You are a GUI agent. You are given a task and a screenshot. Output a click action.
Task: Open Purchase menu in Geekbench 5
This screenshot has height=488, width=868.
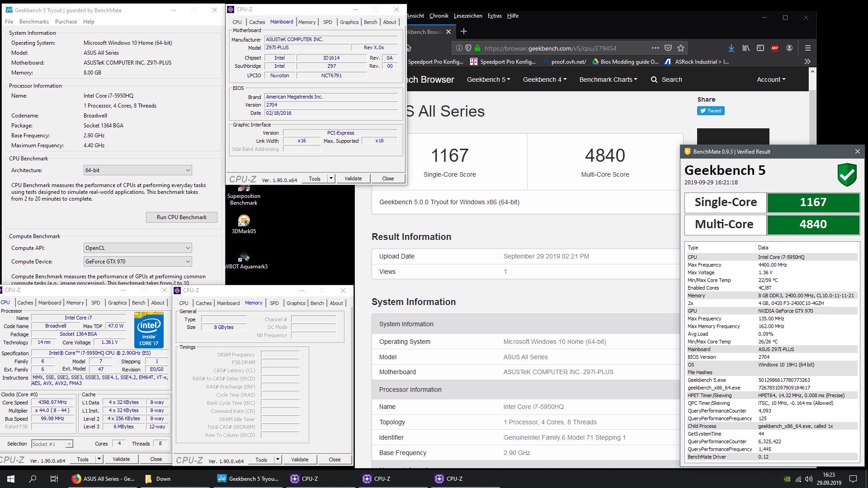(x=66, y=22)
